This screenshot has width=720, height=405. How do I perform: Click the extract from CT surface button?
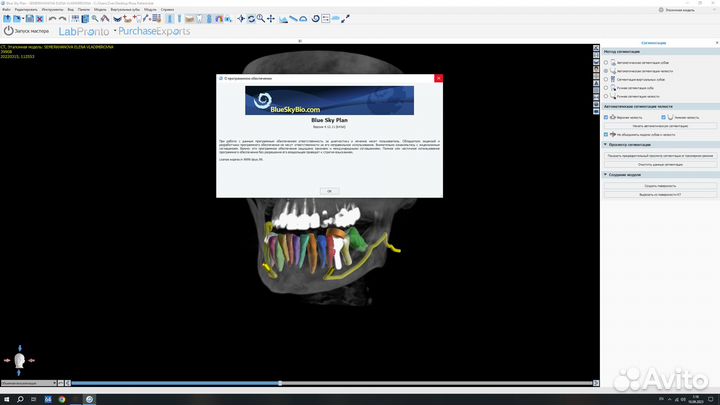coord(660,195)
